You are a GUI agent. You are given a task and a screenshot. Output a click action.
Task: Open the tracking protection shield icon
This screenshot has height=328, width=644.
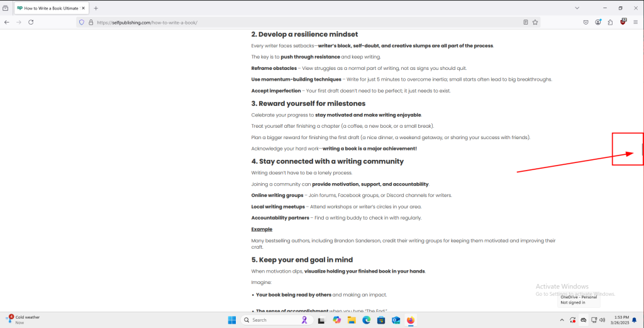(82, 23)
